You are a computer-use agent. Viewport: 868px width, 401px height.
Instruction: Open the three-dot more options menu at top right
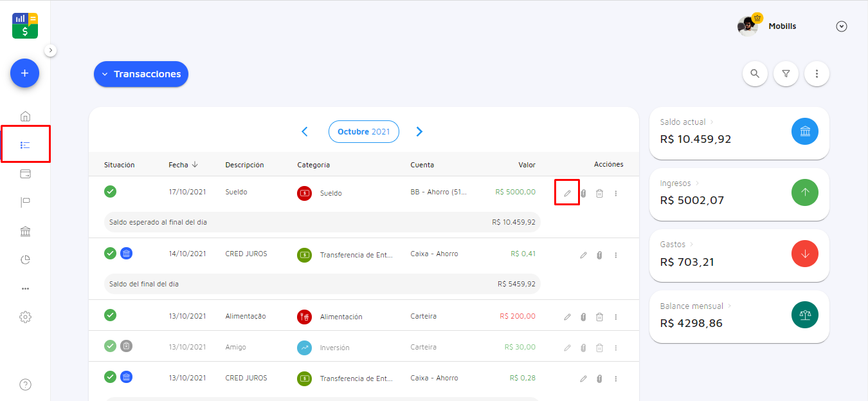pyautogui.click(x=817, y=74)
